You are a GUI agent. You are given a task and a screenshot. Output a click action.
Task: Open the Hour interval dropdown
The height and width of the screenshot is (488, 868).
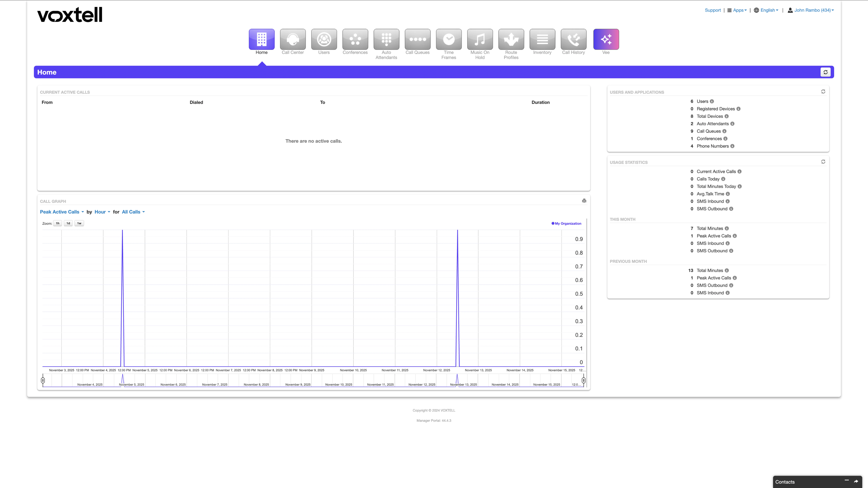click(102, 212)
